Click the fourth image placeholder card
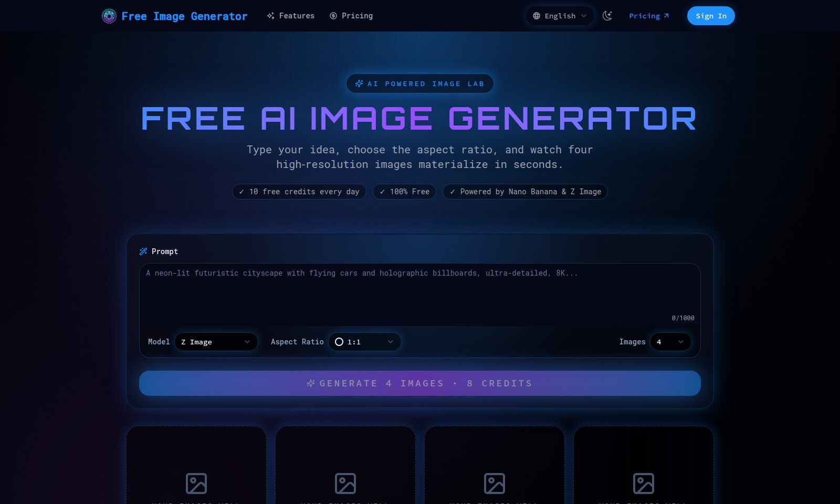840x504 pixels. pyautogui.click(x=644, y=465)
